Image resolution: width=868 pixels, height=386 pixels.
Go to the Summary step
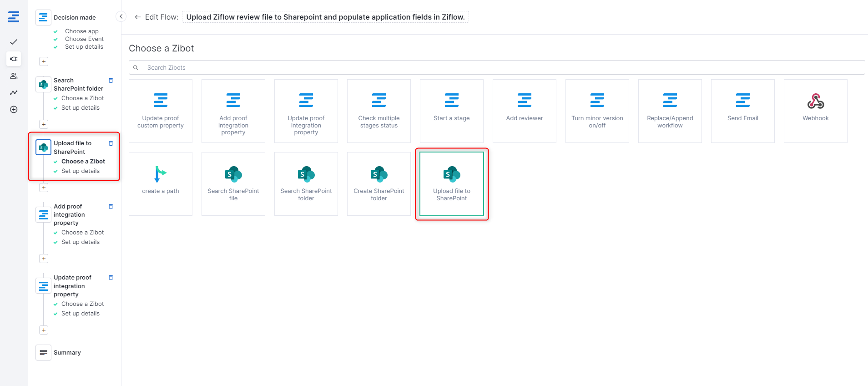67,352
